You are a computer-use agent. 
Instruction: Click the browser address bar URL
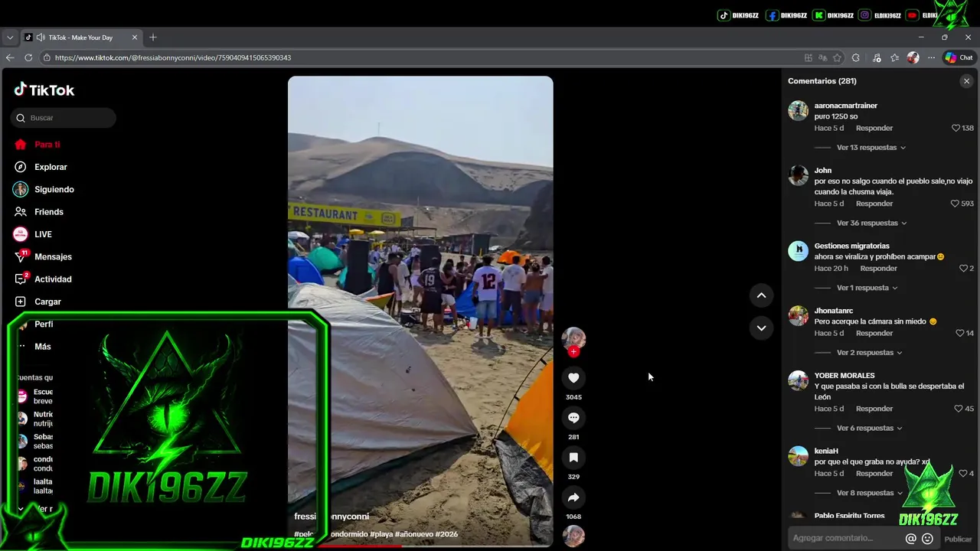172,57
